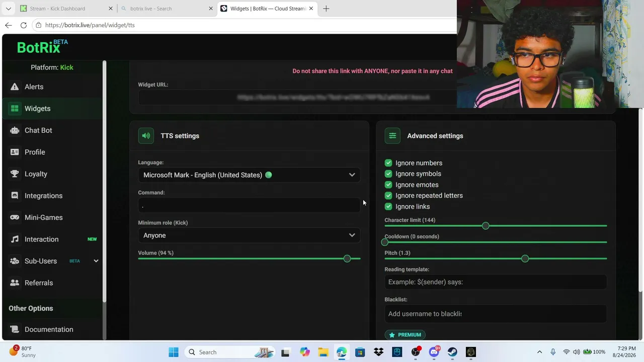Image resolution: width=644 pixels, height=362 pixels.
Task: Click the Volume slider handle
Action: coord(347,258)
